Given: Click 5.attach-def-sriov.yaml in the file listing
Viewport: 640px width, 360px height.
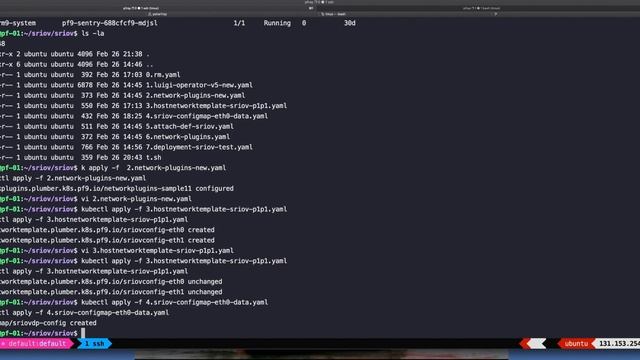Looking at the screenshot, I should click(189, 127).
